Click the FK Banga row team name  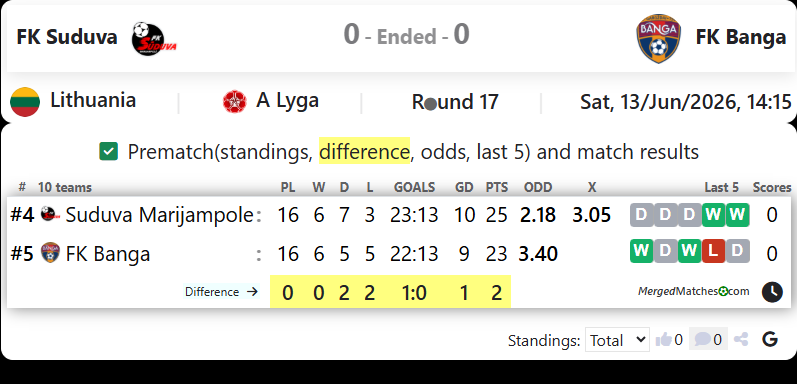(x=108, y=253)
